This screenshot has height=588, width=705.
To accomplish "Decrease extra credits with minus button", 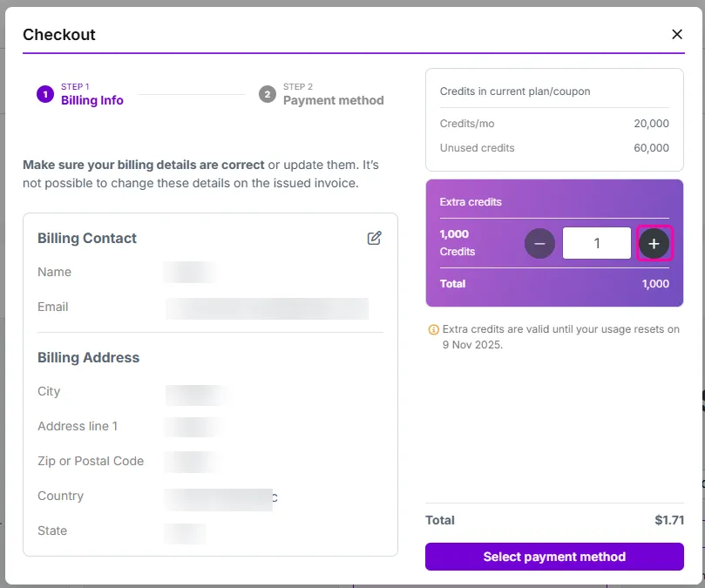I will 539,243.
